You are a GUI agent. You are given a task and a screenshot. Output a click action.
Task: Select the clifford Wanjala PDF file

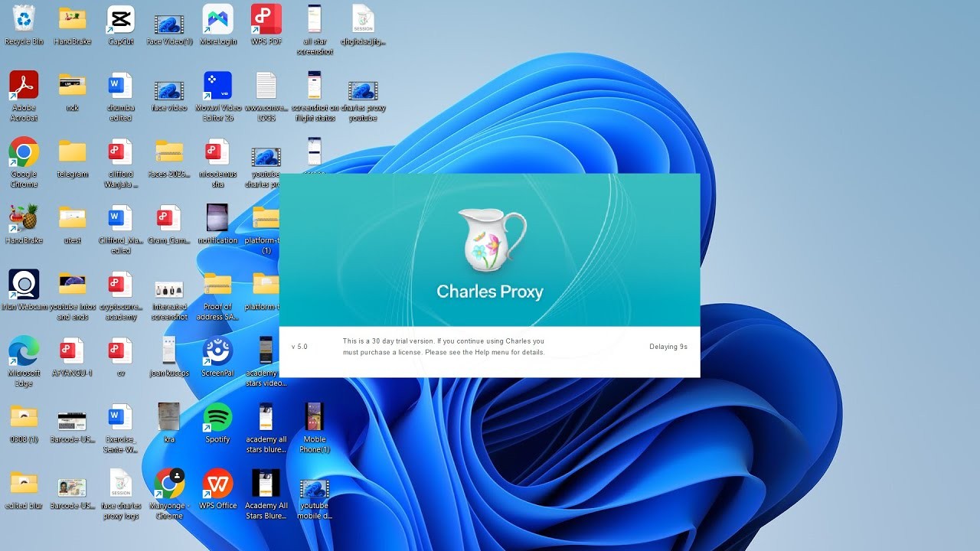point(121,163)
